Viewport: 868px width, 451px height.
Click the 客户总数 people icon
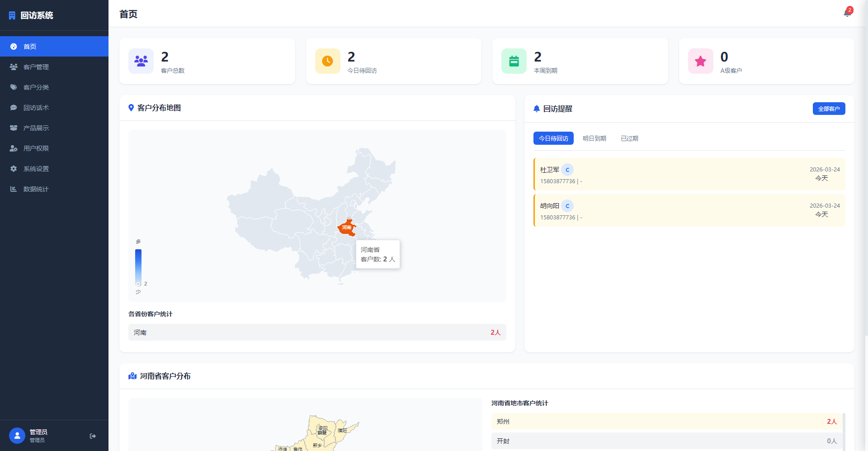pyautogui.click(x=141, y=61)
